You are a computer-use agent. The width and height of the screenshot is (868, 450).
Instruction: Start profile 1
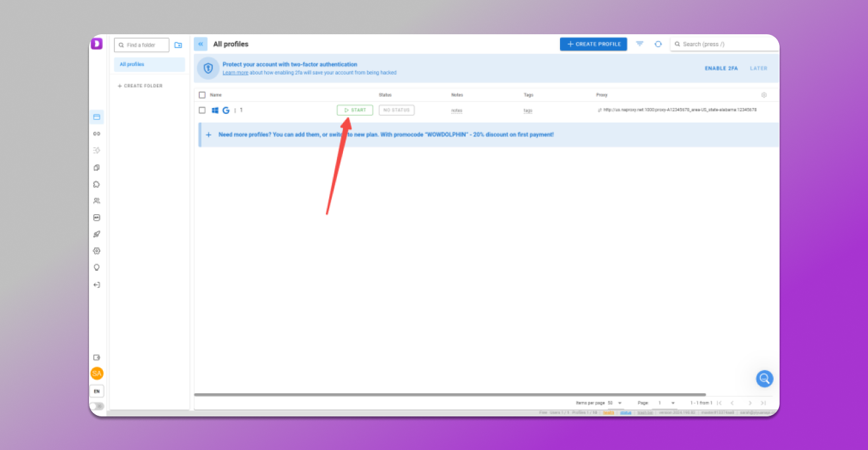pos(355,110)
